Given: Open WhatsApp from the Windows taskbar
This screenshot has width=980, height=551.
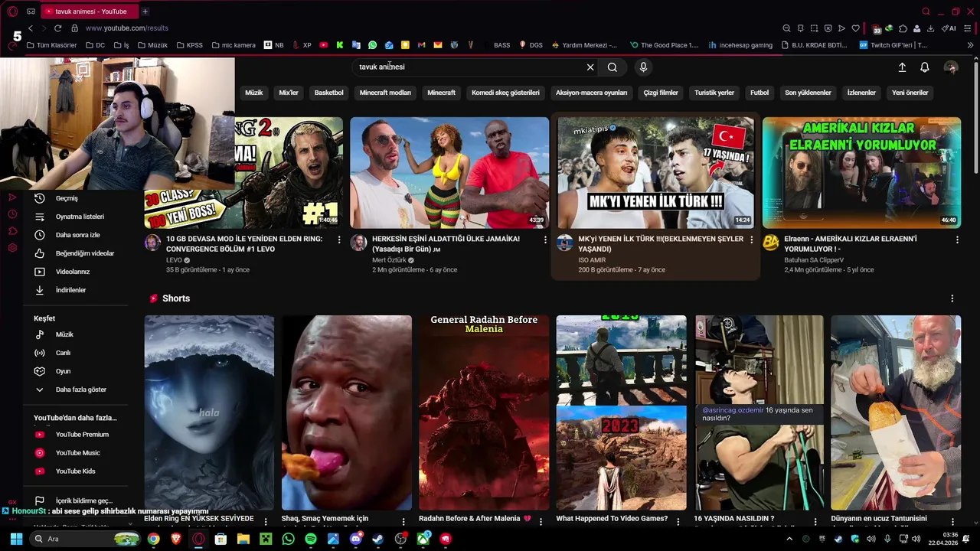Looking at the screenshot, I should pos(288,539).
